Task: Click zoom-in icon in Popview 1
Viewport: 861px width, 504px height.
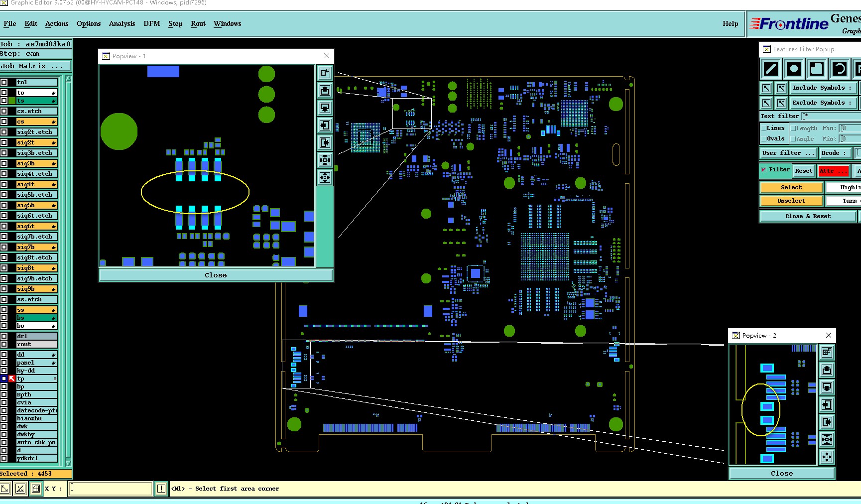Action: coord(325,160)
